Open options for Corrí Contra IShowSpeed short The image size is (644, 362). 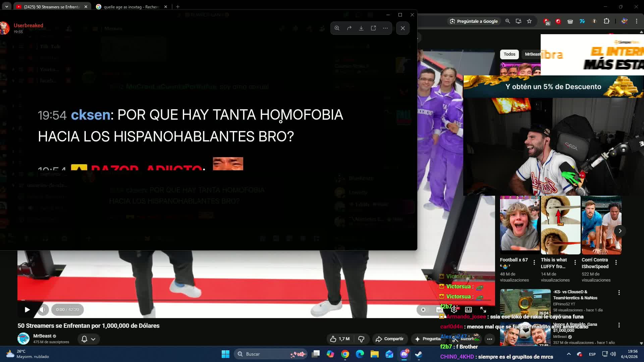(616, 262)
